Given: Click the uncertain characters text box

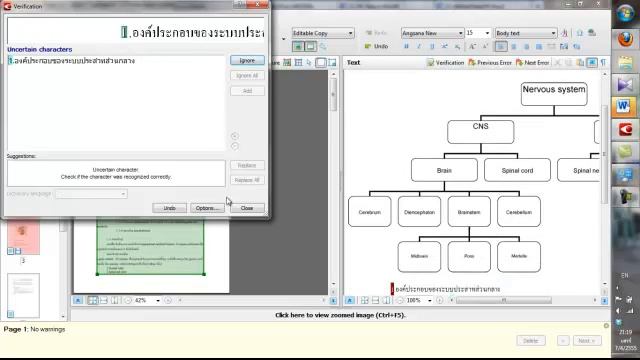Looking at the screenshot, I should pos(116,103).
